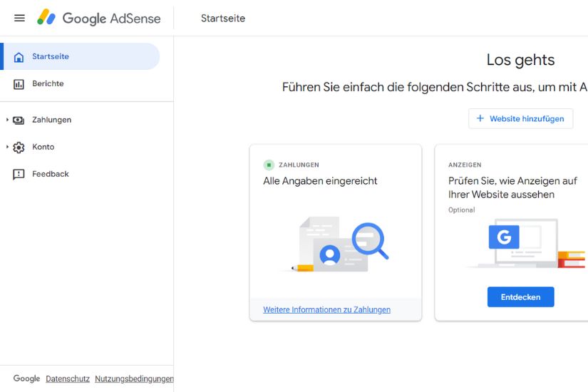Click the blue Entdecken button
Image resolution: width=588 pixels, height=392 pixels.
coord(520,296)
